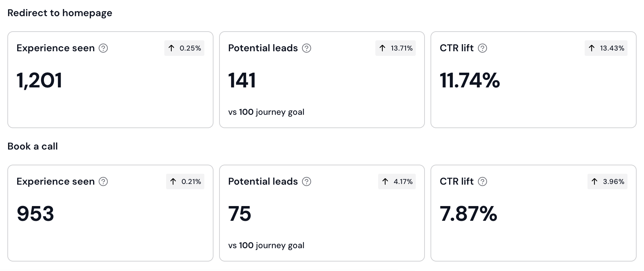Click help icon beside Redirect CTR lift
Viewport: 644px width, 271px height.
[x=482, y=48]
